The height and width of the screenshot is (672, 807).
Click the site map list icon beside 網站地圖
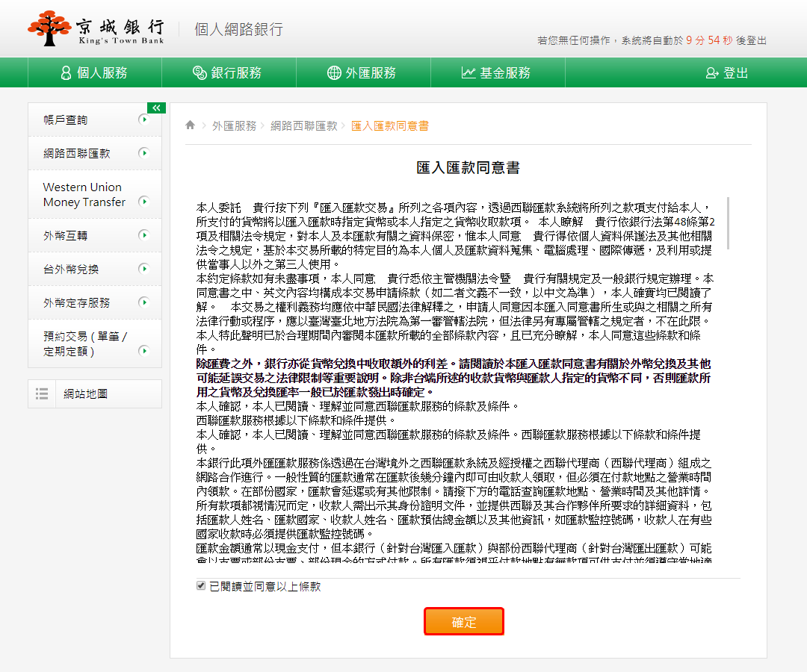43,395
